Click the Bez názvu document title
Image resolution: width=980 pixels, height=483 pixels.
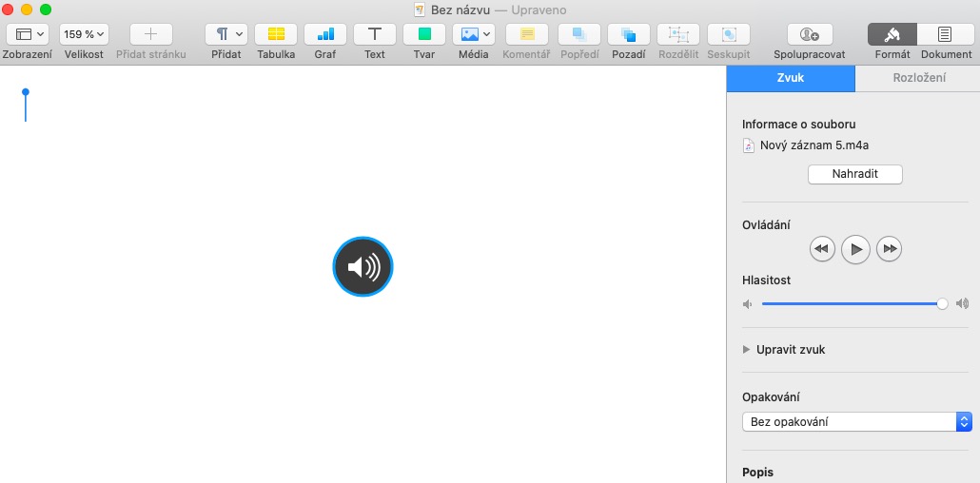pyautogui.click(x=461, y=10)
